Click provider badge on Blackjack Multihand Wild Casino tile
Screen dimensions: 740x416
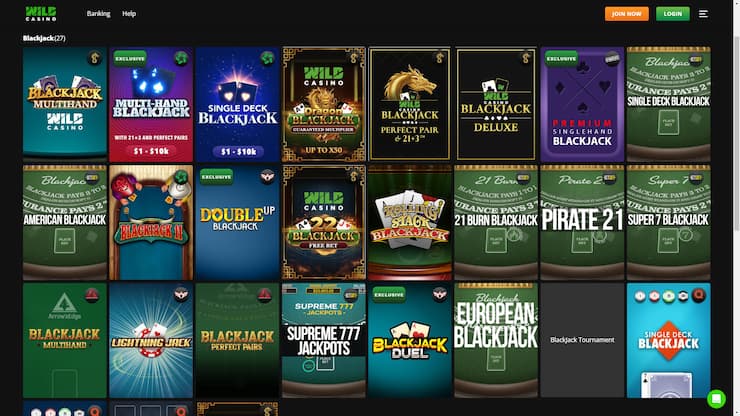tap(95, 58)
